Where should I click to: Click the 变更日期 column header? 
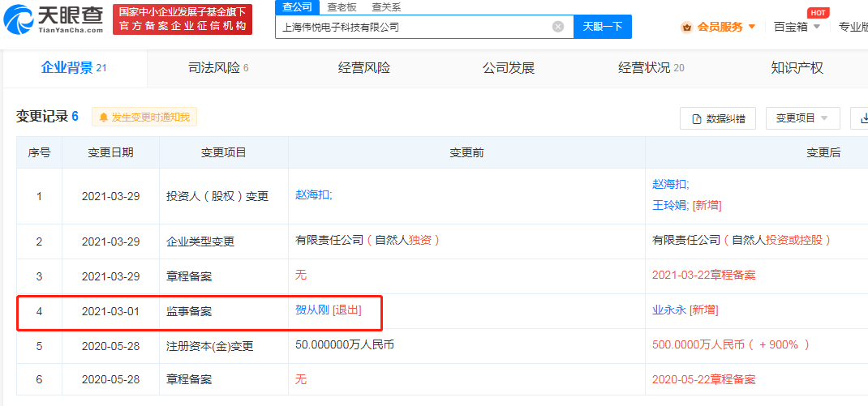pos(110,152)
